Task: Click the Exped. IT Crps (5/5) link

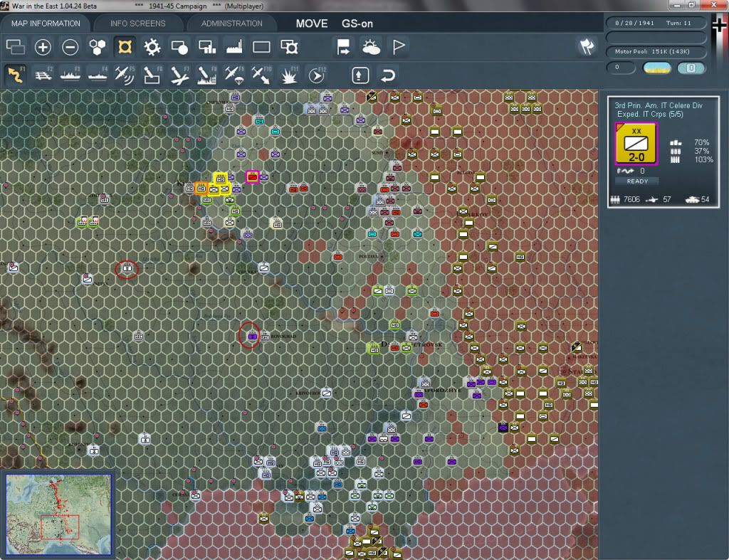Action: tap(650, 115)
